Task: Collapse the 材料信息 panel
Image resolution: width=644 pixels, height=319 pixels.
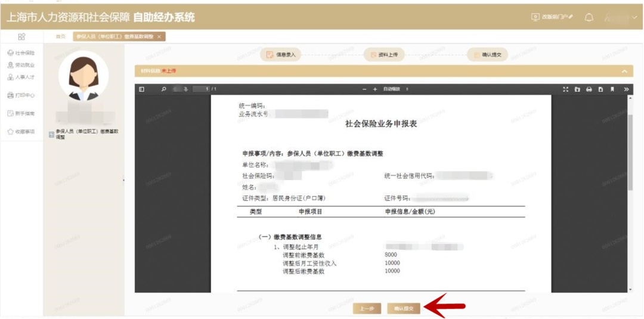Action: 624,71
